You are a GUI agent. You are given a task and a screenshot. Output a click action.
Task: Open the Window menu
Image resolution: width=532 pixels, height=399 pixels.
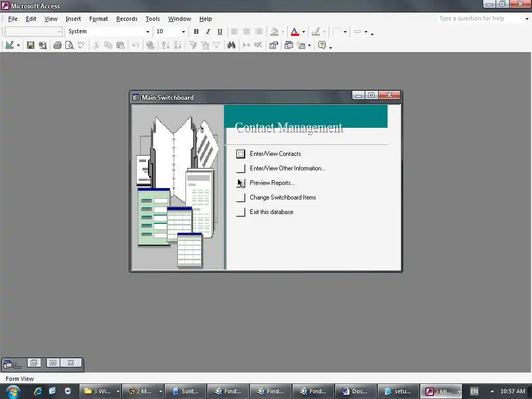pyautogui.click(x=179, y=19)
